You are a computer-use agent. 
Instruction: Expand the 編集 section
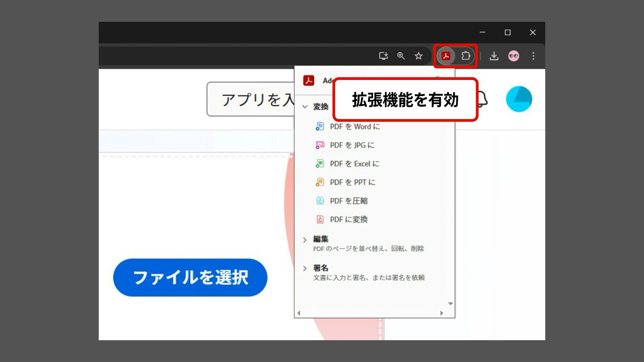305,240
